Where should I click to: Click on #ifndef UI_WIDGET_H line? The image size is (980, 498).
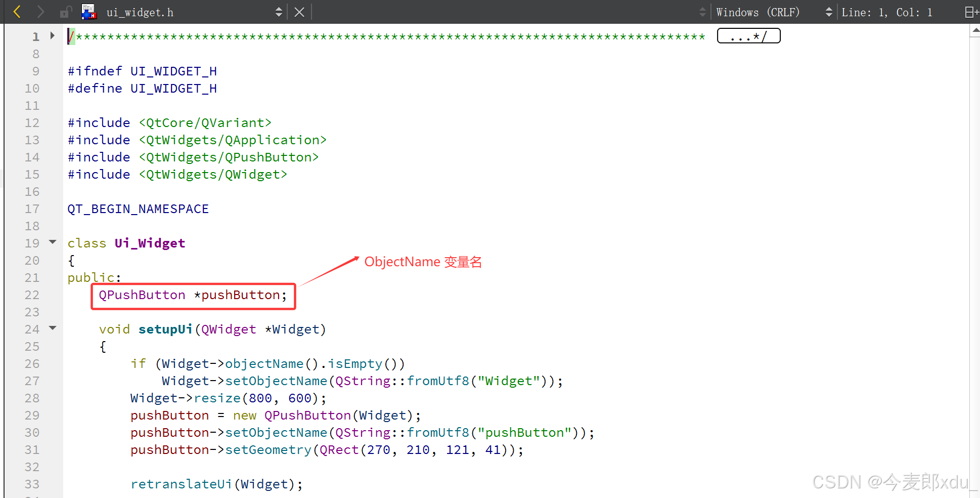[142, 71]
